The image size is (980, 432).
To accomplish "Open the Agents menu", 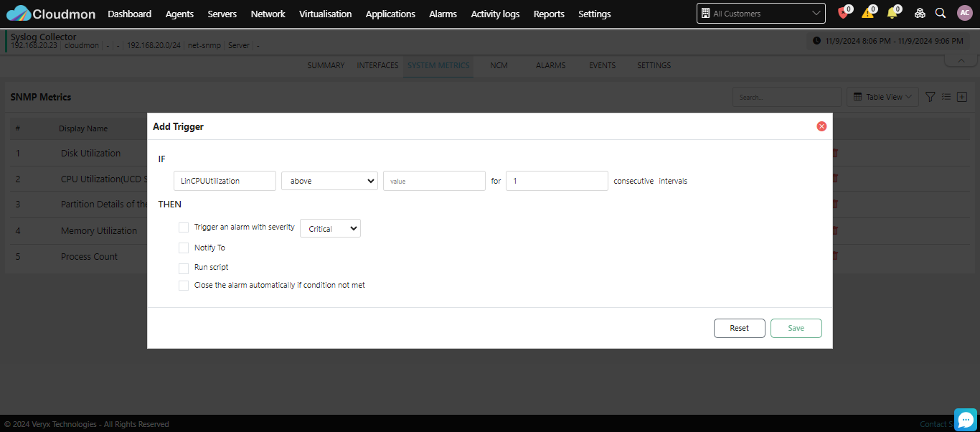I will 179,14.
